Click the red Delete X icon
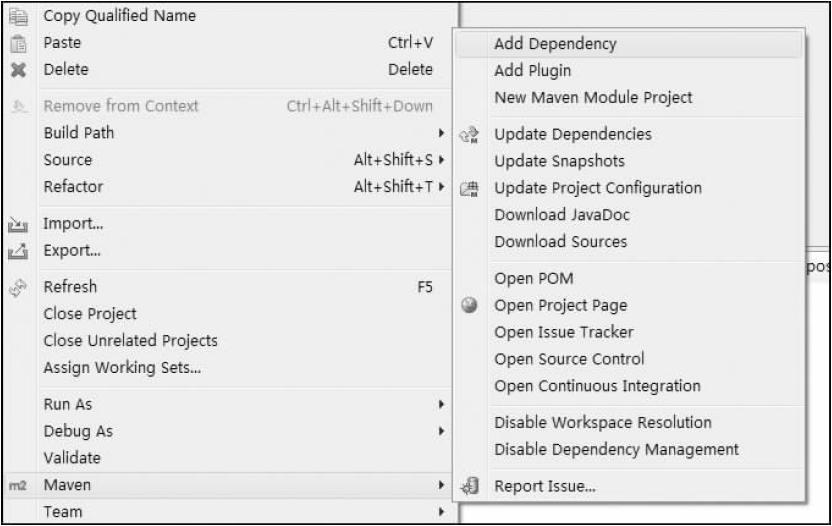 point(16,70)
